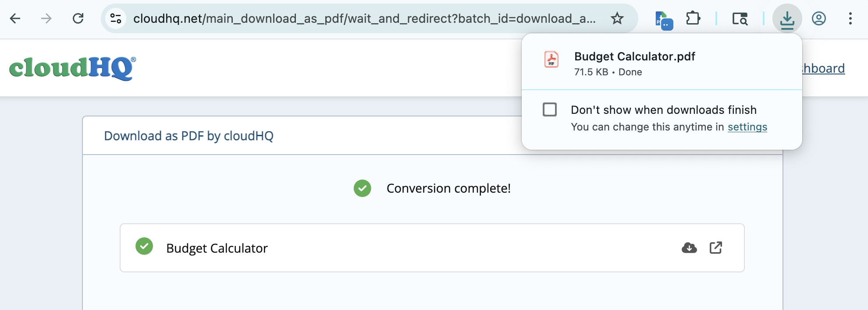Viewport: 868px width, 310px height.
Task: Open the Extensions puzzle icon
Action: pyautogui.click(x=693, y=18)
